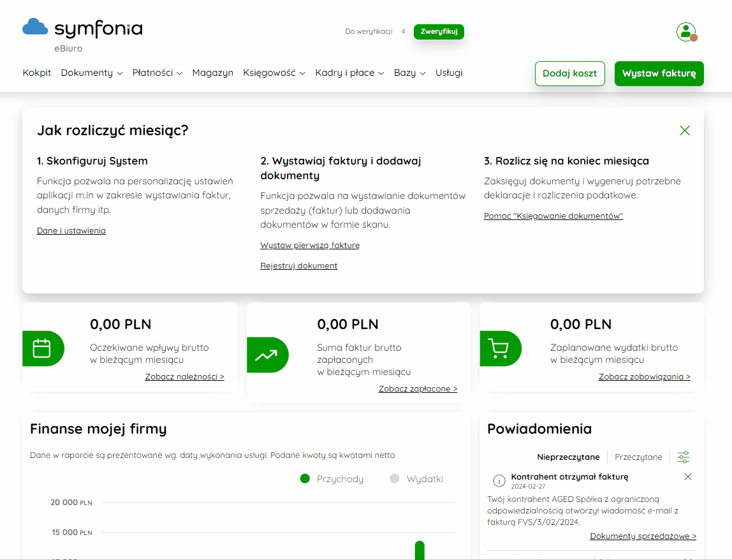Image resolution: width=732 pixels, height=560 pixels.
Task: Open notification filter settings sliders icon
Action: [683, 457]
